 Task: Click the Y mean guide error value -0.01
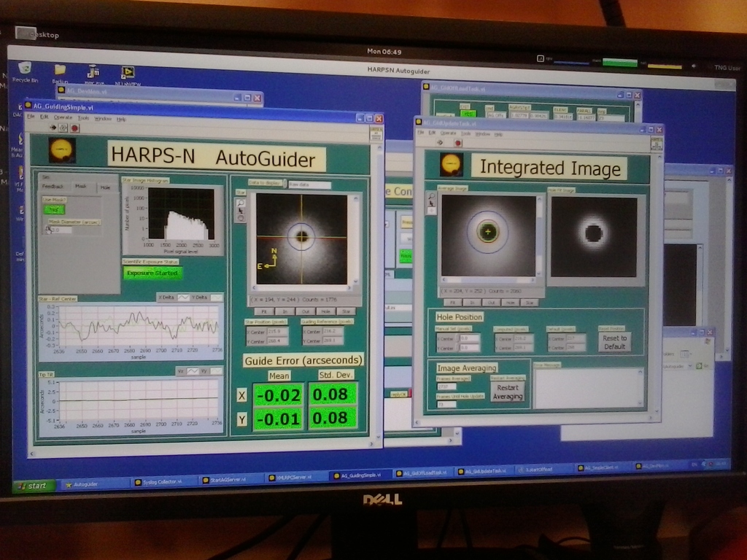(x=279, y=419)
